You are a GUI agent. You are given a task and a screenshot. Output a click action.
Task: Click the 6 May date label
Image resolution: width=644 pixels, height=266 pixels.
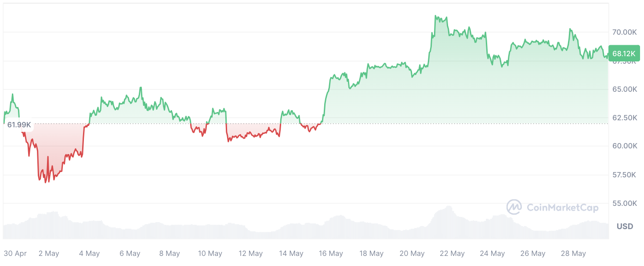point(130,254)
